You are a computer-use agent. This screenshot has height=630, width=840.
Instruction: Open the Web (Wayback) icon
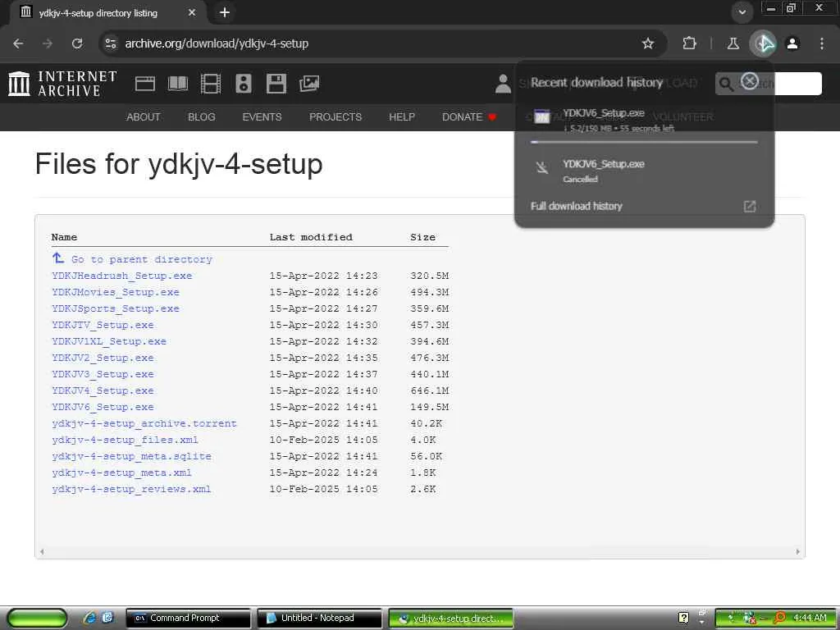[x=145, y=84]
